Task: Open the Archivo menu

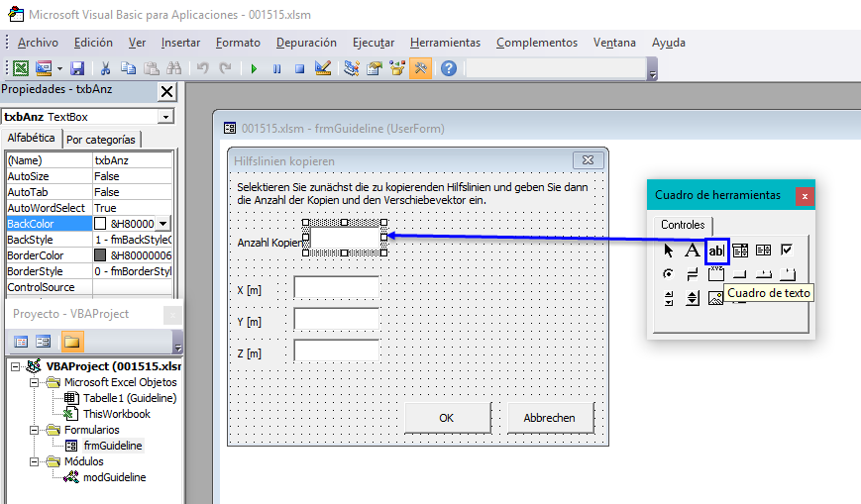Action: [38, 43]
